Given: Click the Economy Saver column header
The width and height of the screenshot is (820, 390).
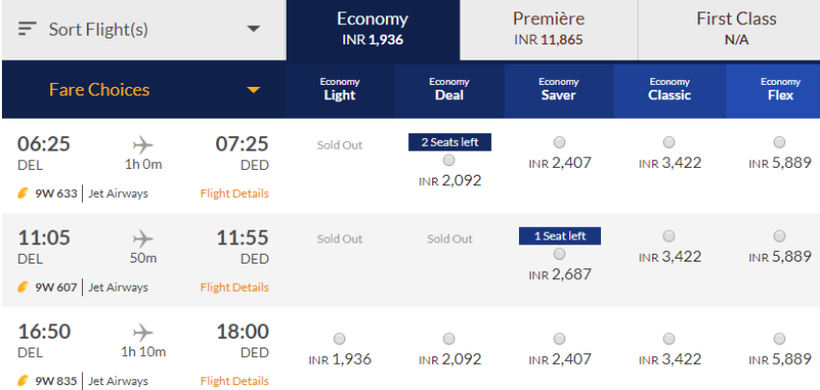Looking at the screenshot, I should point(558,89).
